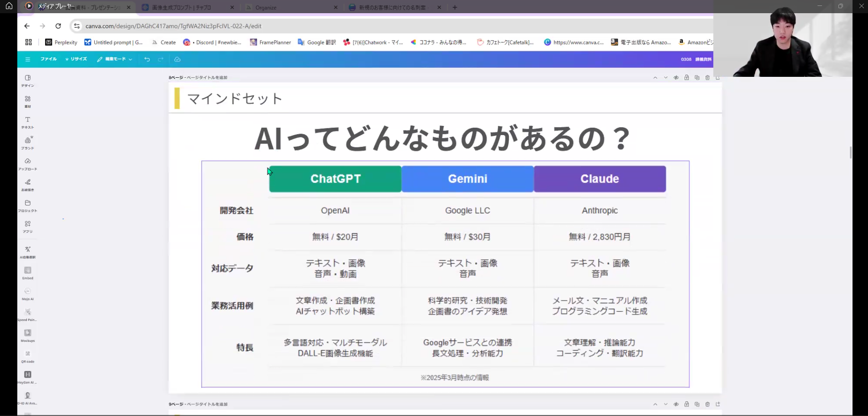Open the Text (テキスト) sidebar panel
The height and width of the screenshot is (416, 868).
[28, 122]
